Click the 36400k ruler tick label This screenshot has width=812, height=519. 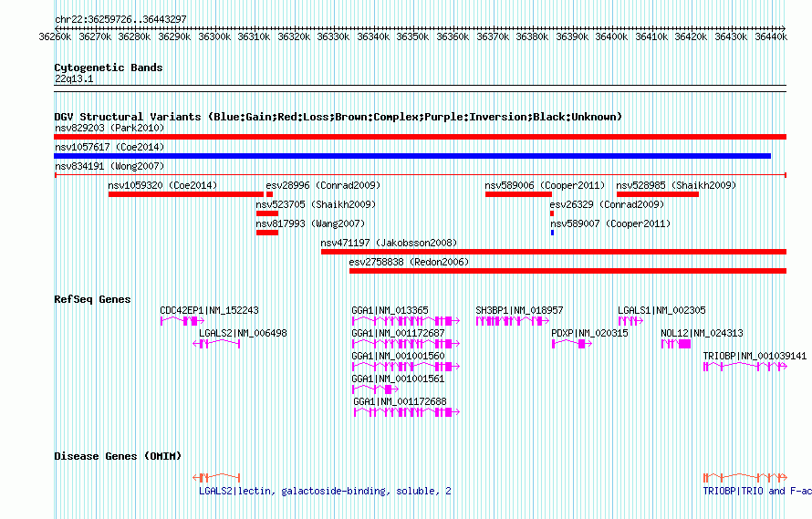point(611,36)
